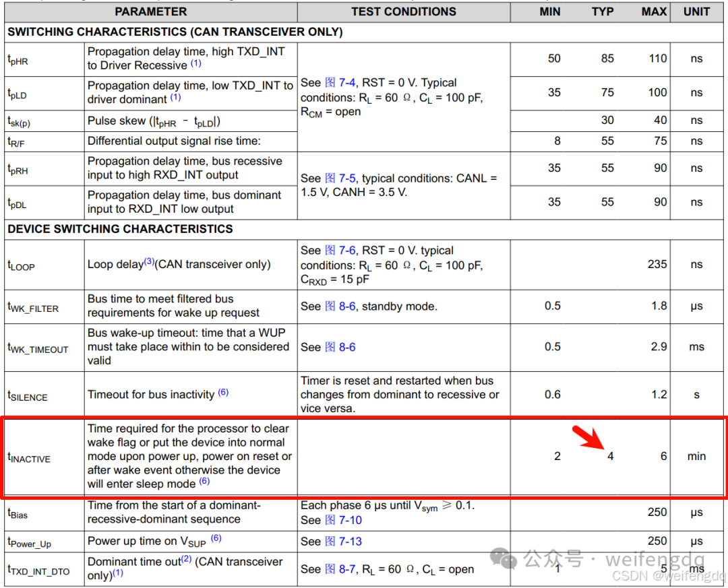Click the 8 min value for tR/F
728x588 pixels.
point(557,141)
